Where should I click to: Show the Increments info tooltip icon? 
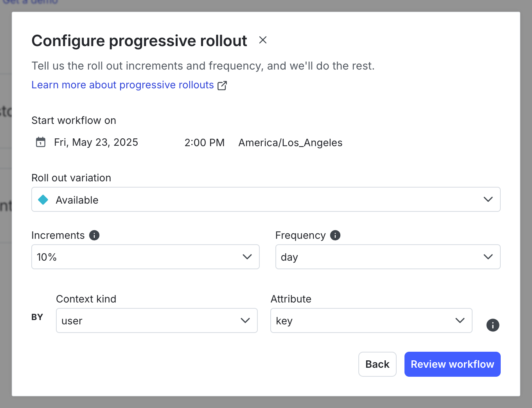pyautogui.click(x=94, y=235)
